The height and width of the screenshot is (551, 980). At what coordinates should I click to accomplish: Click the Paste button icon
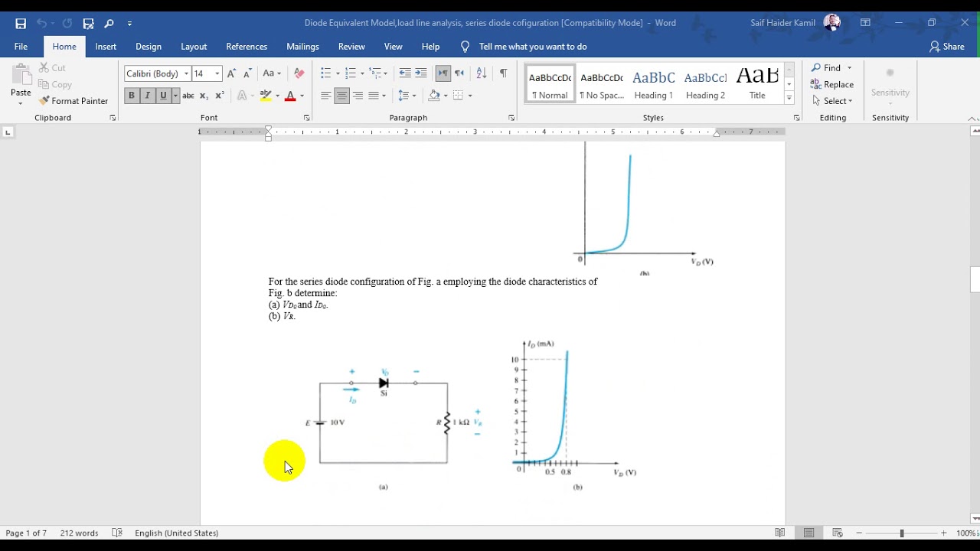tap(21, 76)
